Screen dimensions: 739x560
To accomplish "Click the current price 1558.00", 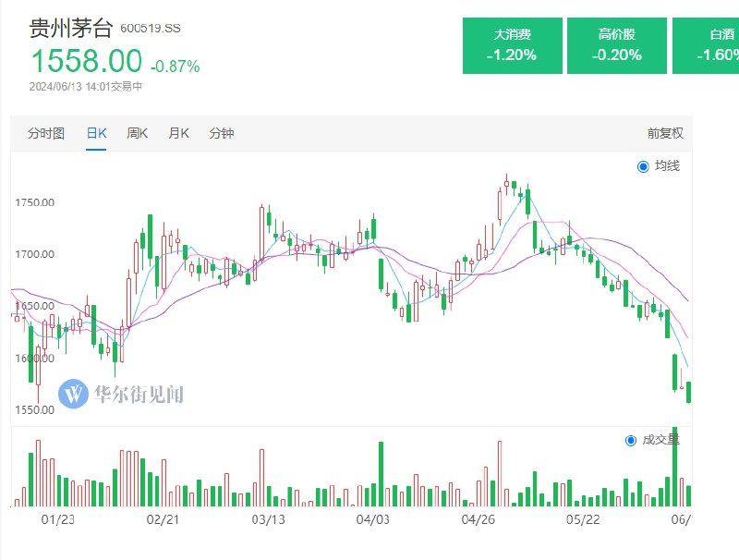I will (x=86, y=61).
